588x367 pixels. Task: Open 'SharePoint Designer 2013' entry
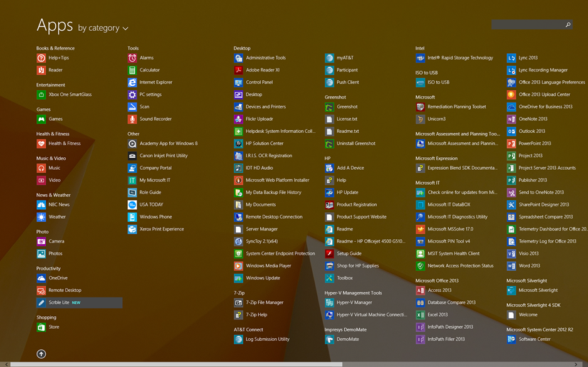tap(538, 205)
